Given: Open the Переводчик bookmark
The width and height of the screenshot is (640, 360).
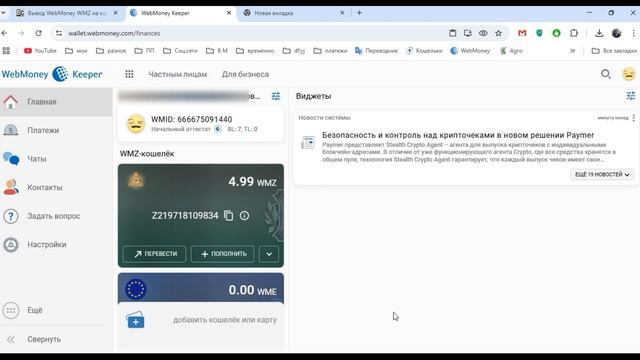Looking at the screenshot, I should 376,51.
